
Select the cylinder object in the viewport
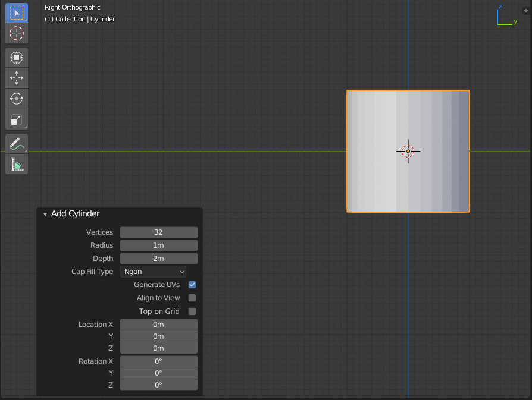pyautogui.click(x=408, y=151)
